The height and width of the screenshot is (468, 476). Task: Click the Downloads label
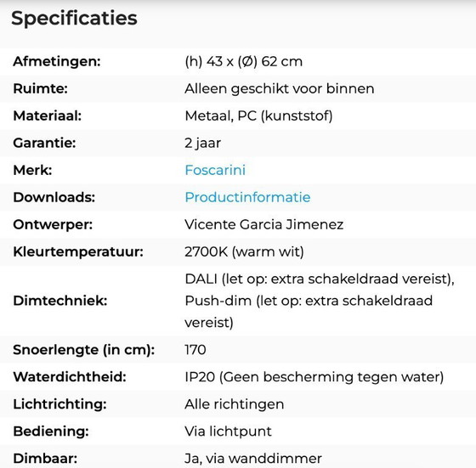point(54,197)
